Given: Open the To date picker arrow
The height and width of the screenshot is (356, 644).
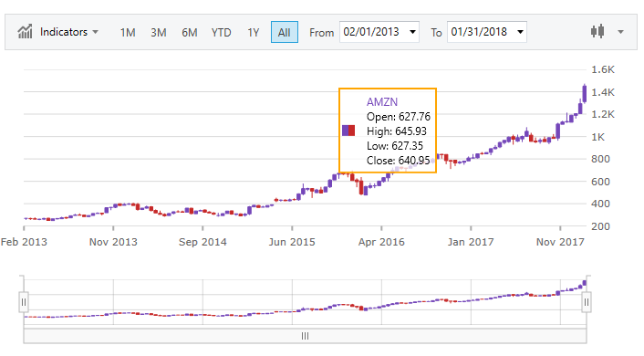Looking at the screenshot, I should [520, 32].
